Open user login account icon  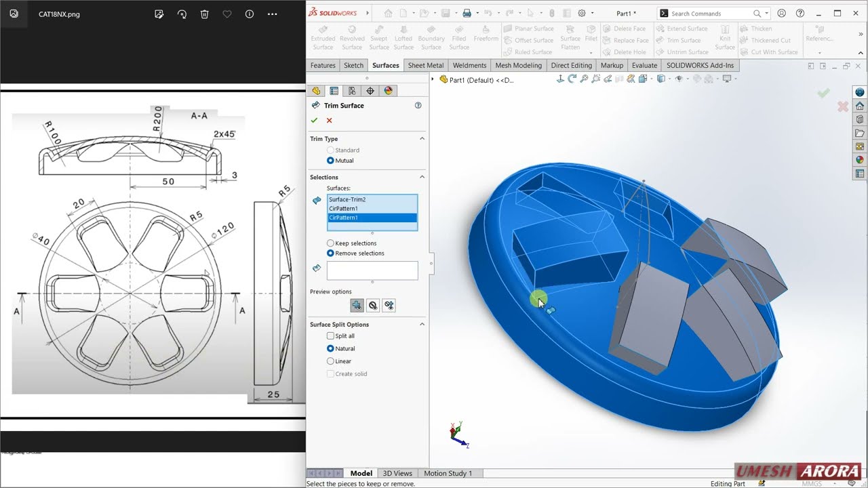(782, 13)
